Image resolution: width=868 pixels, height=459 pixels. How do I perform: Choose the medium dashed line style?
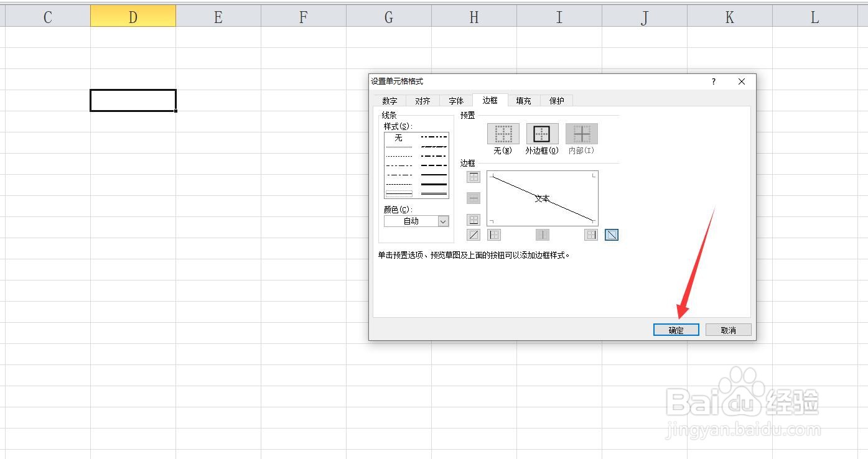434,165
